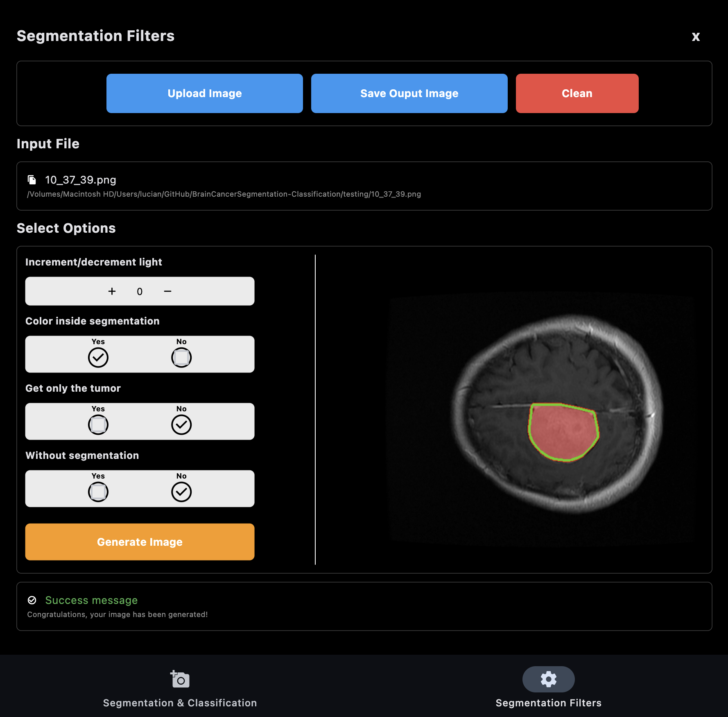Click the green success checkmark icon
The width and height of the screenshot is (728, 717).
(32, 600)
